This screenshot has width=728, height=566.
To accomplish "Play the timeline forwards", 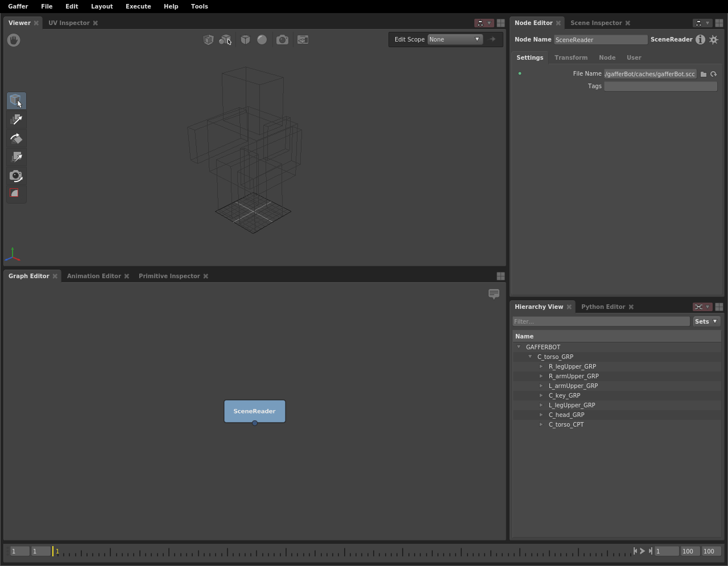I will (x=643, y=551).
